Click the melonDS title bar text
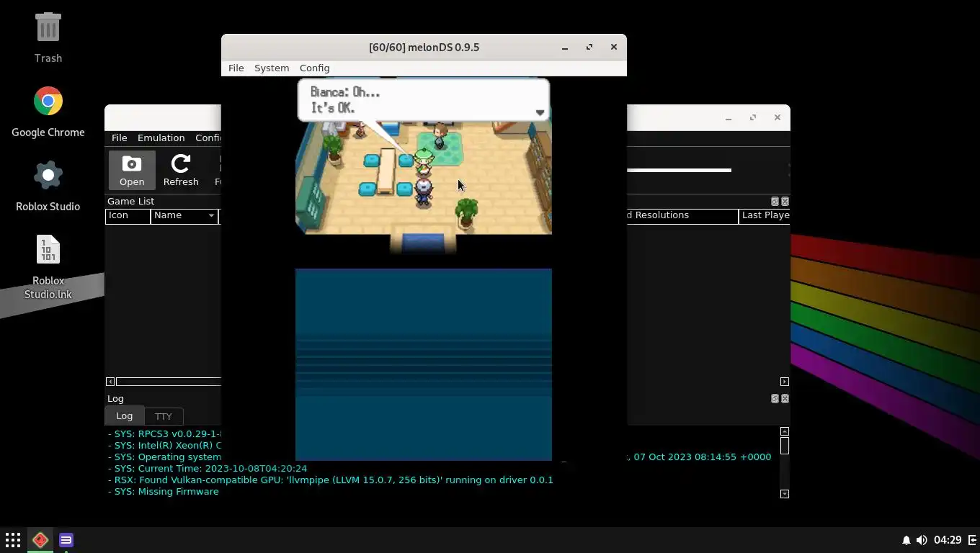Image resolution: width=980 pixels, height=553 pixels. (x=424, y=47)
